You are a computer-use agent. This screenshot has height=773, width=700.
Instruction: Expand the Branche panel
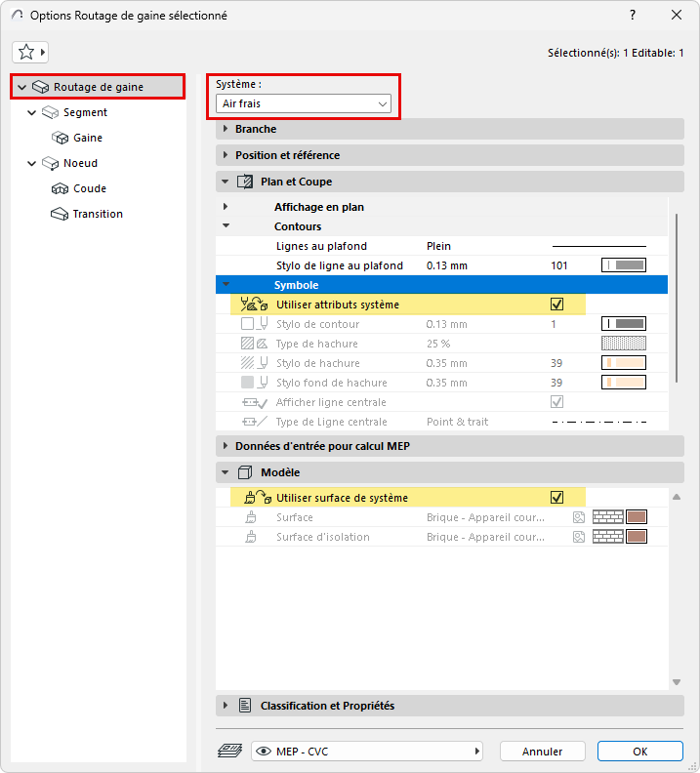click(226, 129)
